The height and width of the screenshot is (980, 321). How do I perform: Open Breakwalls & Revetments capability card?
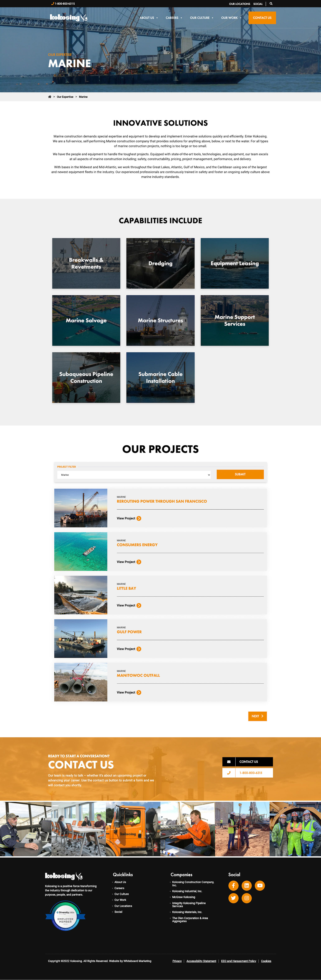click(86, 263)
